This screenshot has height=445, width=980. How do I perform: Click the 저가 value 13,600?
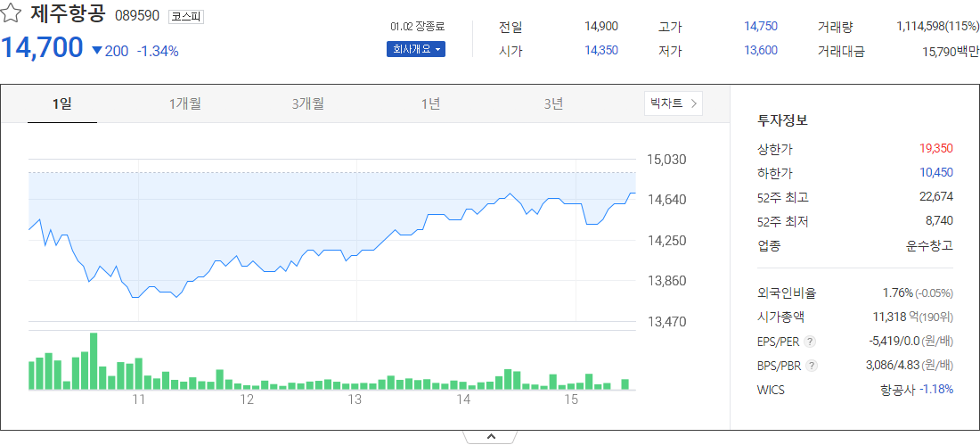(761, 51)
